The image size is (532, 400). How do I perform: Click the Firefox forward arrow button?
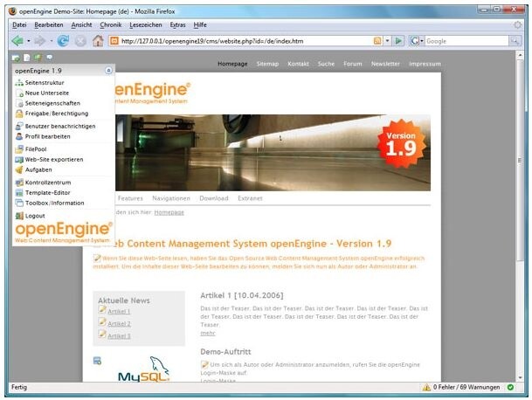(40, 41)
